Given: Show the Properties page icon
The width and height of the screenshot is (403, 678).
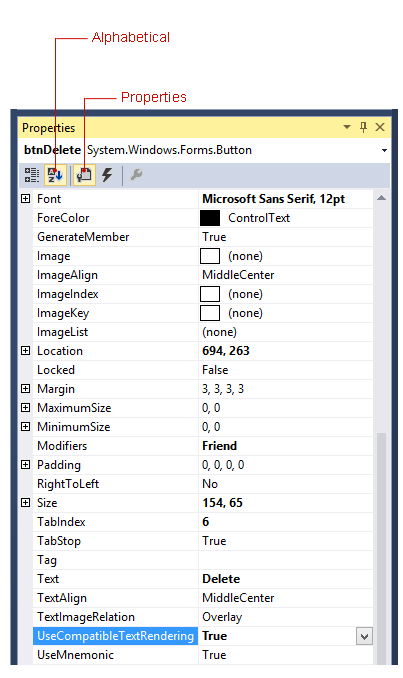Looking at the screenshot, I should 84,175.
